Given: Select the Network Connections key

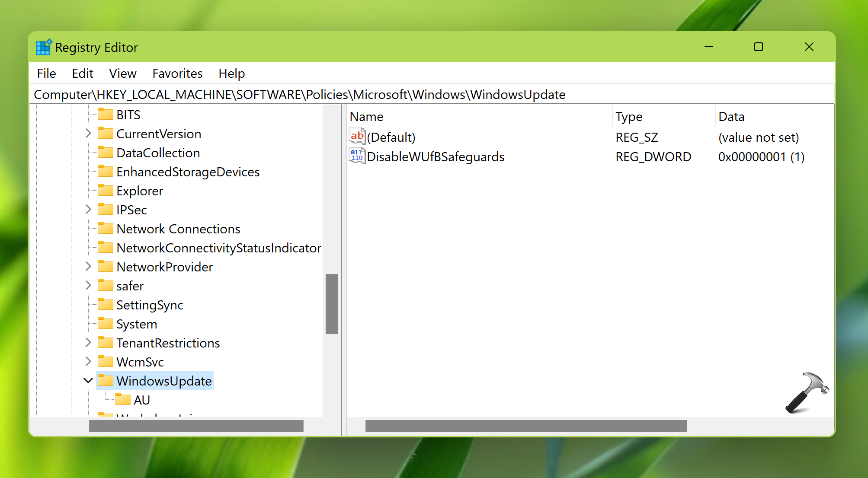Looking at the screenshot, I should [178, 229].
